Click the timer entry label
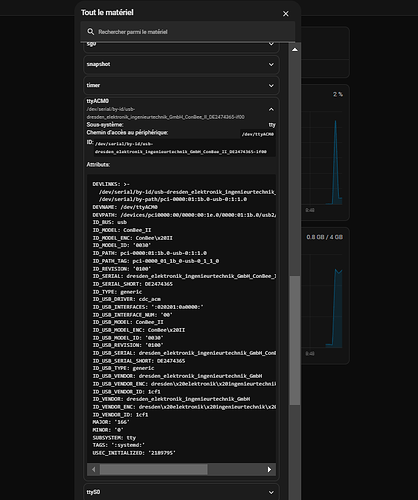 pos(93,85)
